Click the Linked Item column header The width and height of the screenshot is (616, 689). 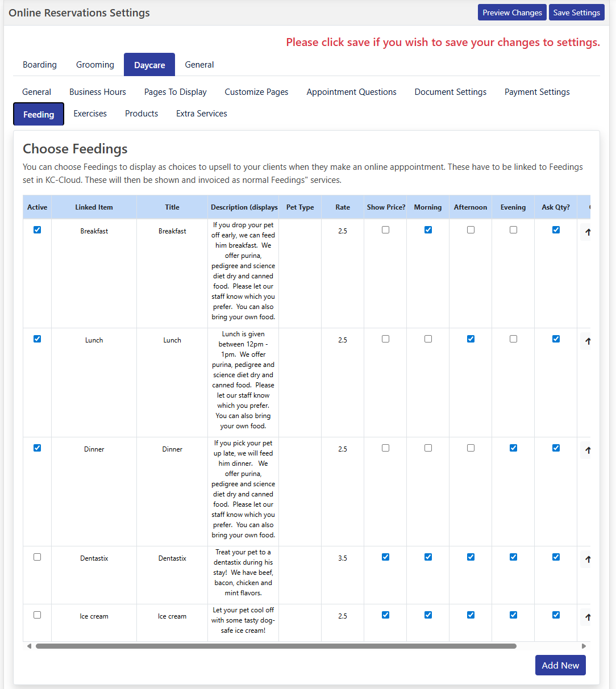point(94,207)
